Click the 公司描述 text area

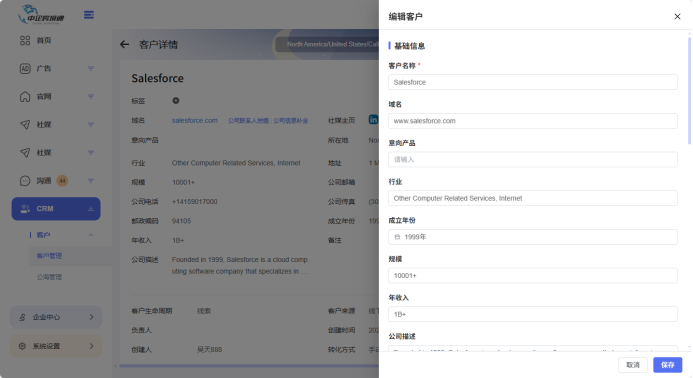[x=533, y=348]
